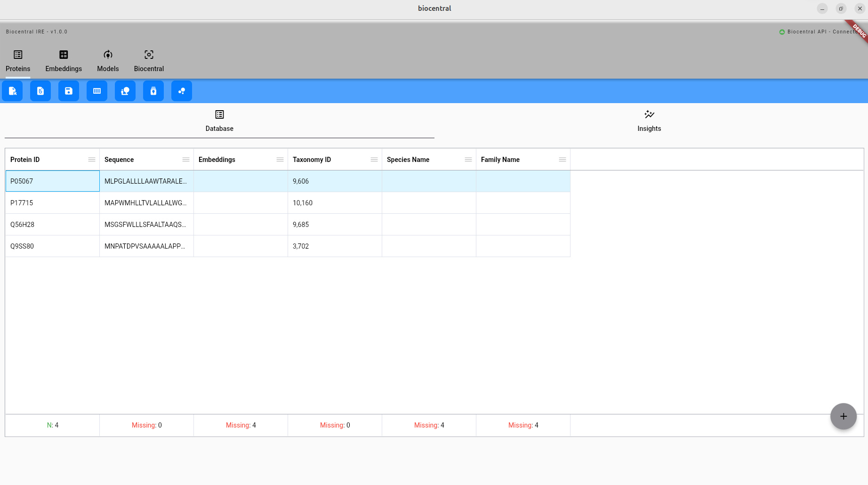Open the Sequence column menu
The width and height of the screenshot is (868, 485).
pos(186,160)
